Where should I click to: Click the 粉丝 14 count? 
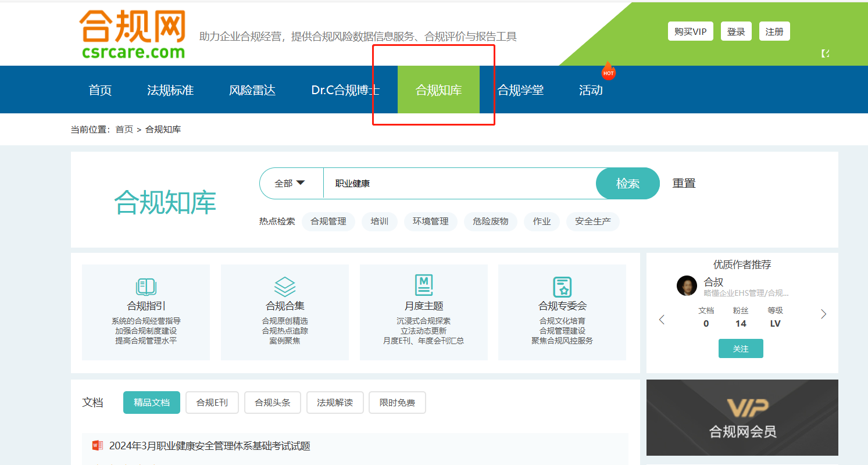point(741,317)
